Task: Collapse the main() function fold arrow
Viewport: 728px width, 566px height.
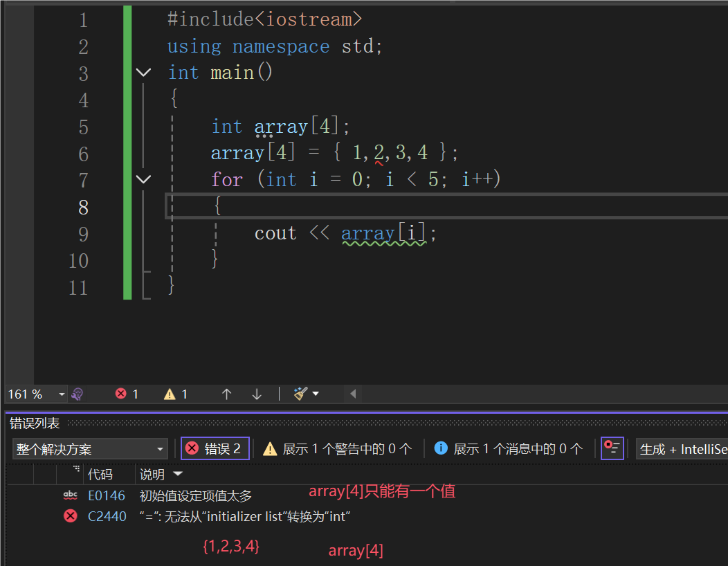Action: [143, 73]
